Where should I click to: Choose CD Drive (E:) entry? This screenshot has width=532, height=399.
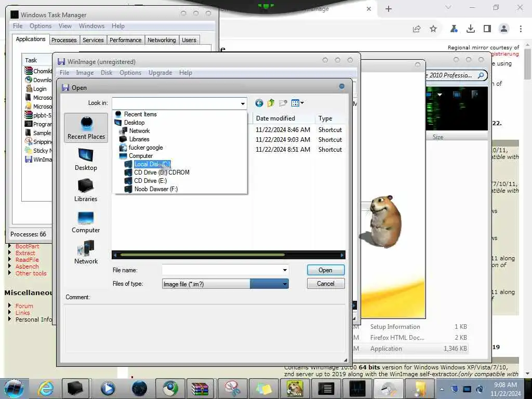(150, 181)
